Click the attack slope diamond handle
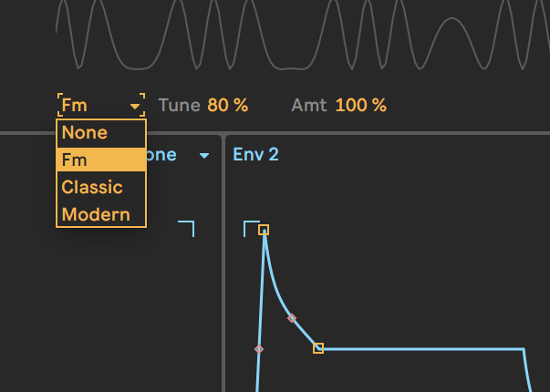The image size is (550, 392). coord(259,349)
